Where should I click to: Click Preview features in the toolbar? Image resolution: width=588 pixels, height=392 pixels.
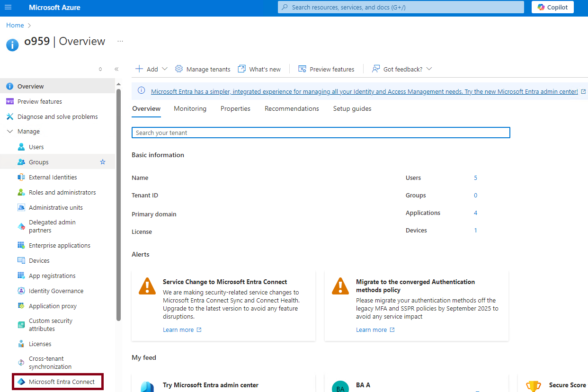[x=326, y=69]
